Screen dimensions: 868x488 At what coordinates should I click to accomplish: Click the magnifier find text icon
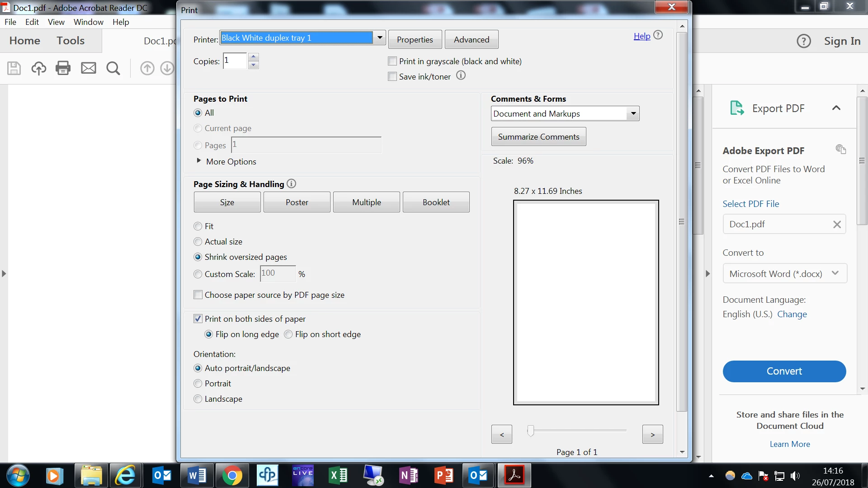coord(113,68)
